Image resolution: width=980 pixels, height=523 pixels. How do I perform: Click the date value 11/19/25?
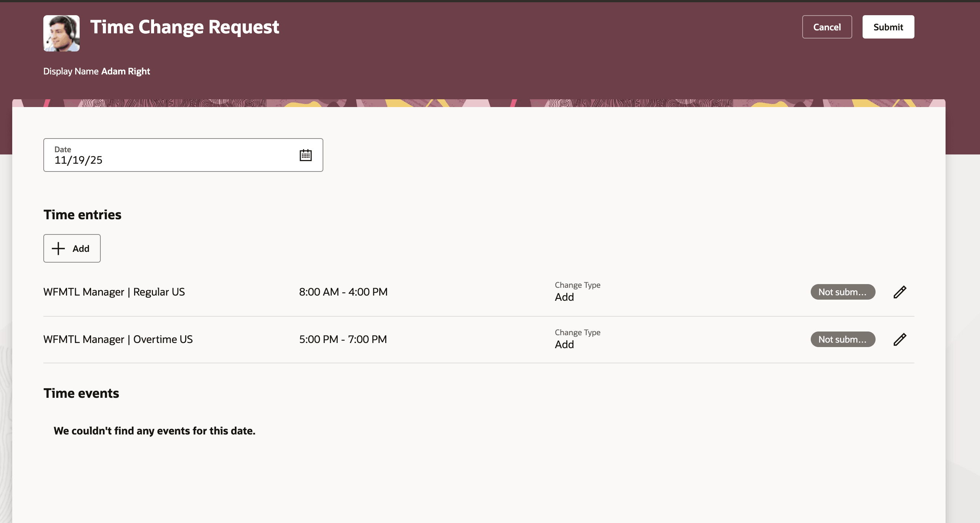pyautogui.click(x=78, y=160)
